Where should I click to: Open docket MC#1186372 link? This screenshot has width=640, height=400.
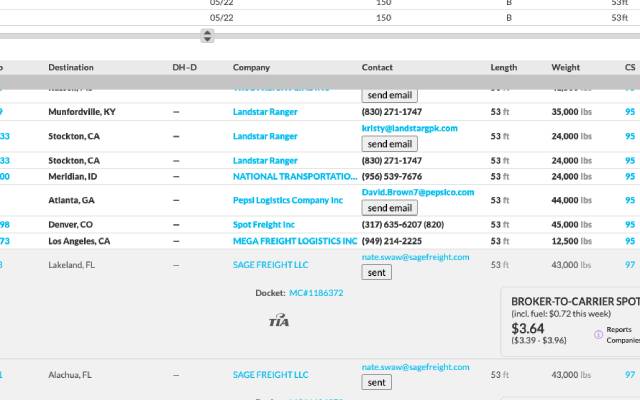pyautogui.click(x=316, y=293)
